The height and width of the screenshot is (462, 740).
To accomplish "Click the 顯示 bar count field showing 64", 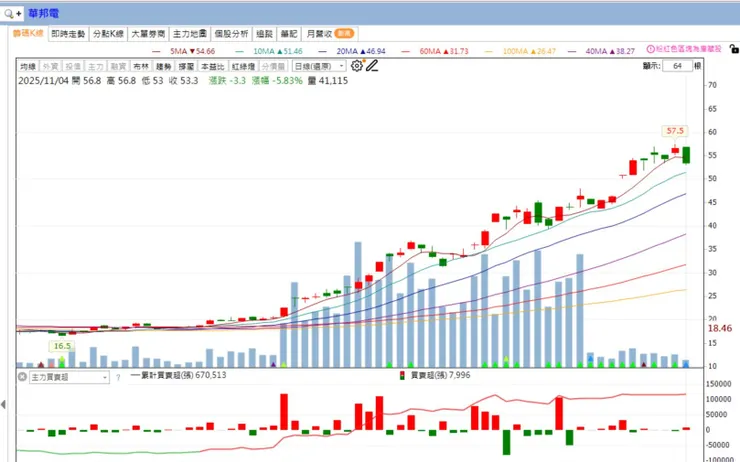I will pyautogui.click(x=677, y=66).
